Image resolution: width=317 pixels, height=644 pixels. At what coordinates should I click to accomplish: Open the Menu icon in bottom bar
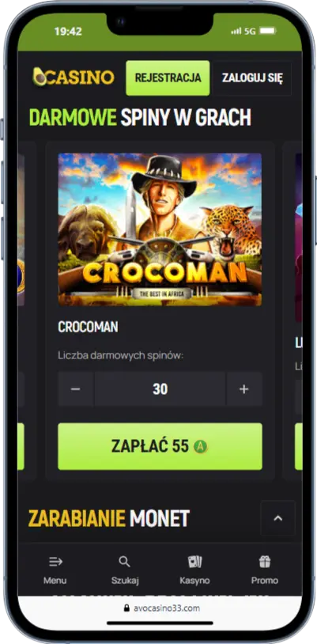click(55, 562)
